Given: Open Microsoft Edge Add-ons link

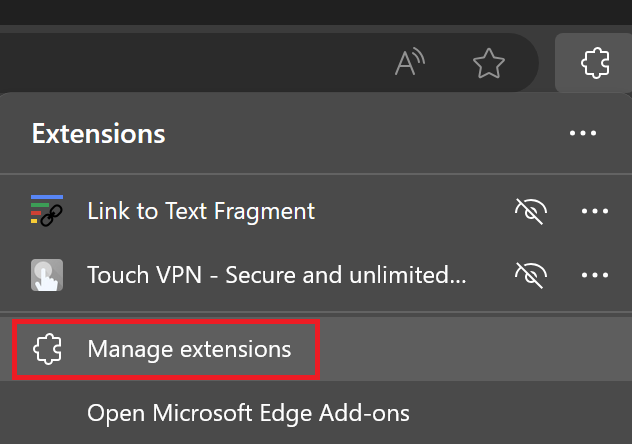Looking at the screenshot, I should [248, 412].
